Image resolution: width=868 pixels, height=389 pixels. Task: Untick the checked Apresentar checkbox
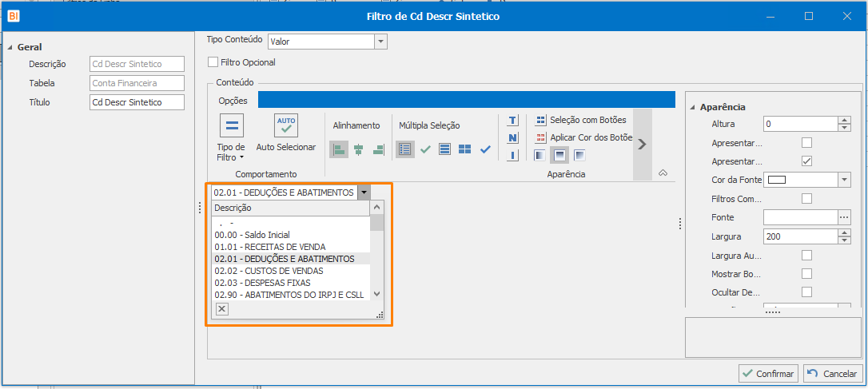[806, 161]
